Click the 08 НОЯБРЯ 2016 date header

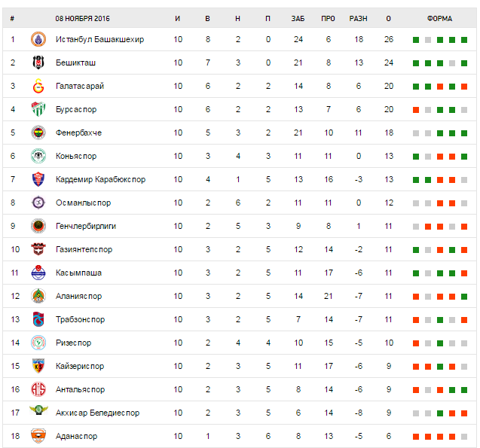tap(83, 17)
